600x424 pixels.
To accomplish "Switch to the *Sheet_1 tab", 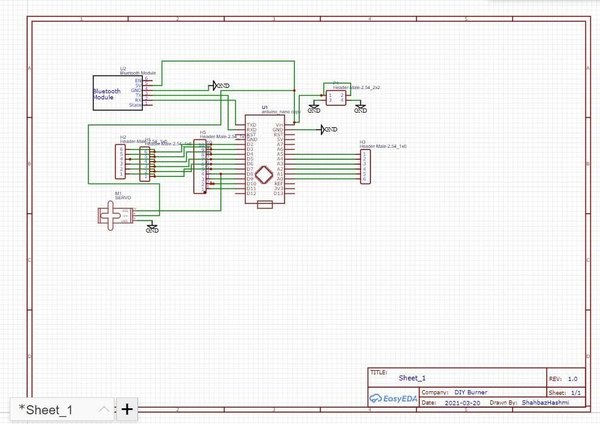I will click(x=46, y=410).
